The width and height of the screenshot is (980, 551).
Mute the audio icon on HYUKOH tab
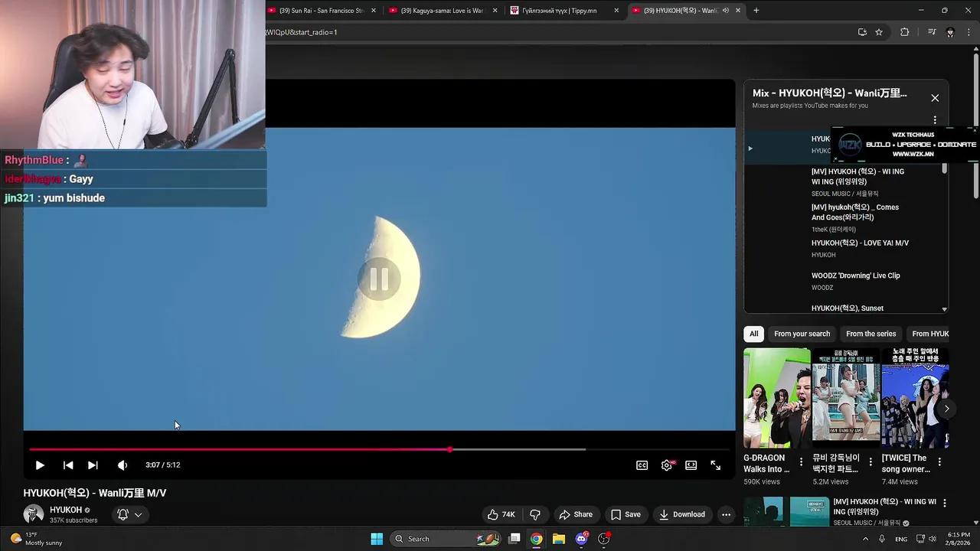pos(726,10)
